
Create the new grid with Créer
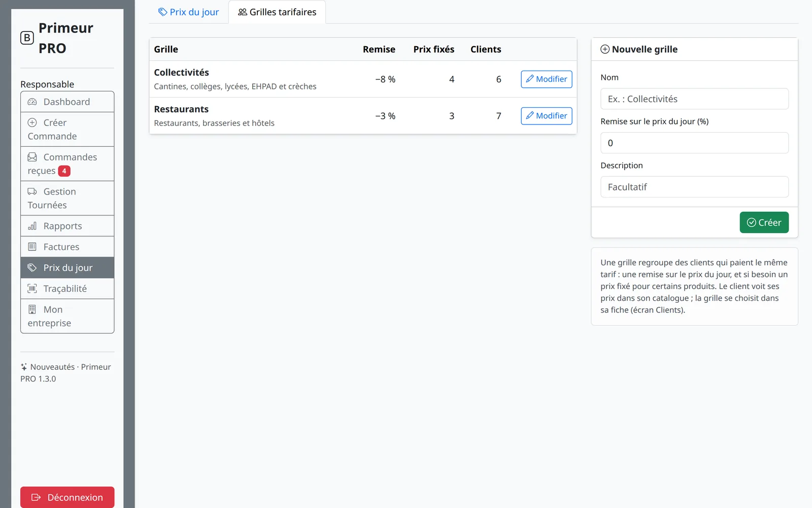(x=764, y=223)
